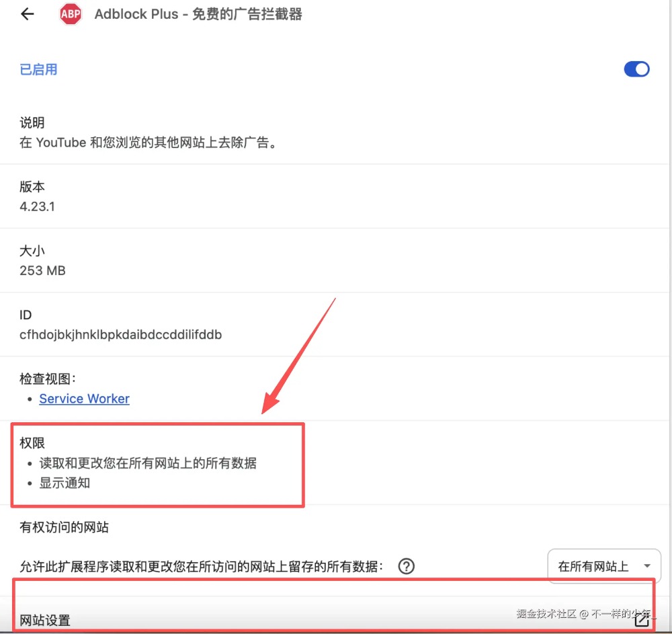Click the 读取和更改您在所有网站上的所有数据 permission item
Image resolution: width=672 pixels, height=634 pixels.
tap(148, 463)
